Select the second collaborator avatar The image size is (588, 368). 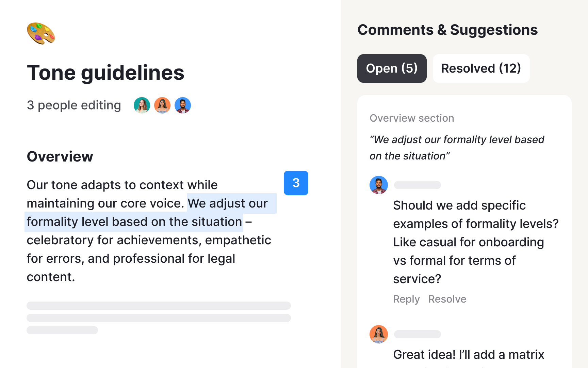click(162, 105)
